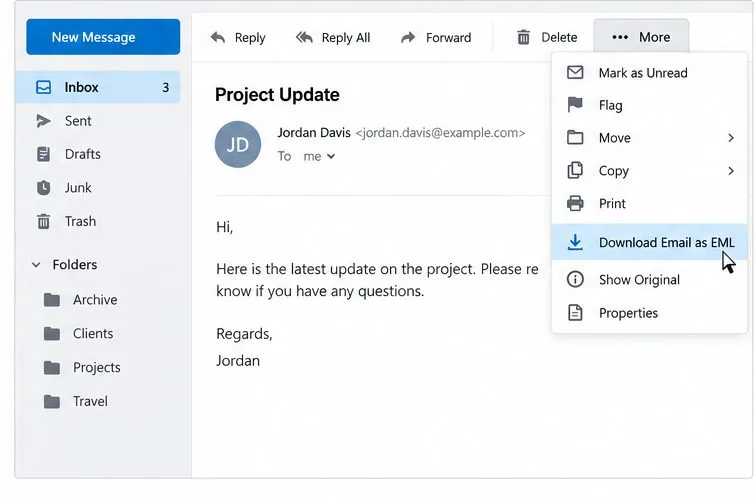756x502 pixels.
Task: Click the Inbox tray icon
Action: pyautogui.click(x=43, y=87)
